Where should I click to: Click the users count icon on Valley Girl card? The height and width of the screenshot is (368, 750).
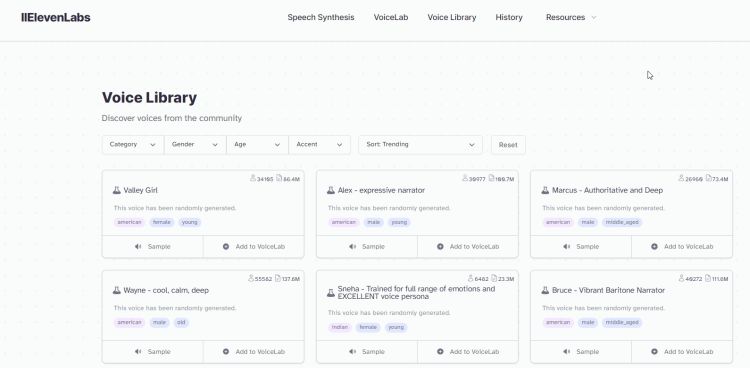click(x=253, y=178)
